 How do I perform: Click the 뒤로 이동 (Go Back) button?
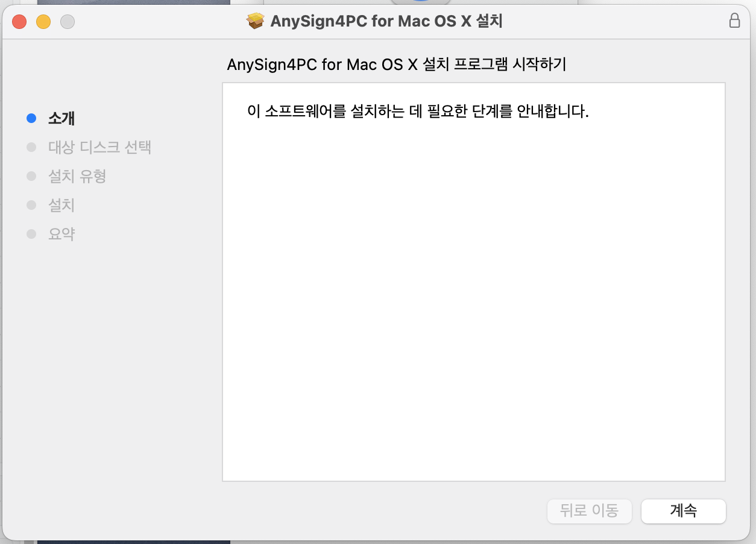589,511
